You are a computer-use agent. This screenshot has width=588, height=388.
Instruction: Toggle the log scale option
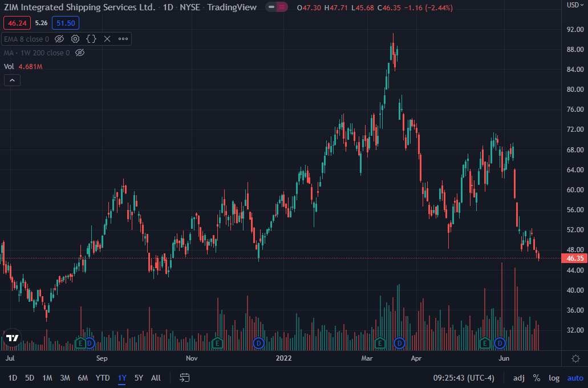point(554,378)
